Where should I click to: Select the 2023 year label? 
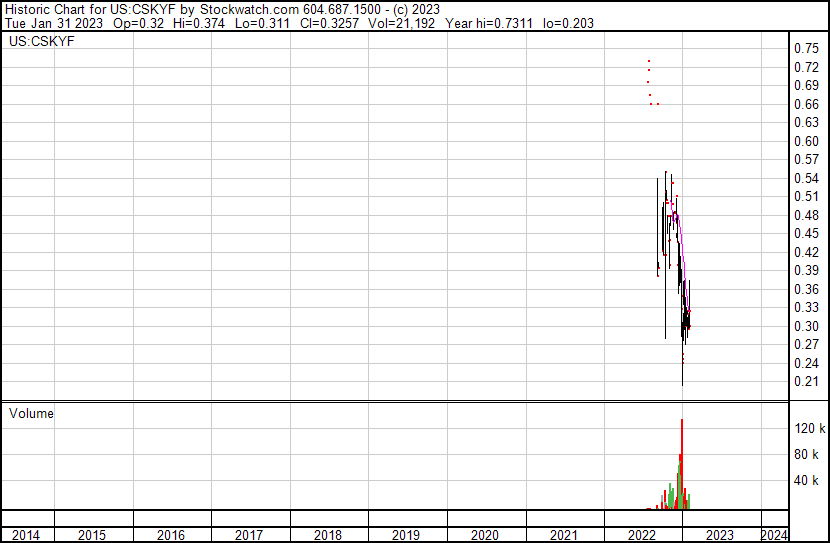click(719, 535)
